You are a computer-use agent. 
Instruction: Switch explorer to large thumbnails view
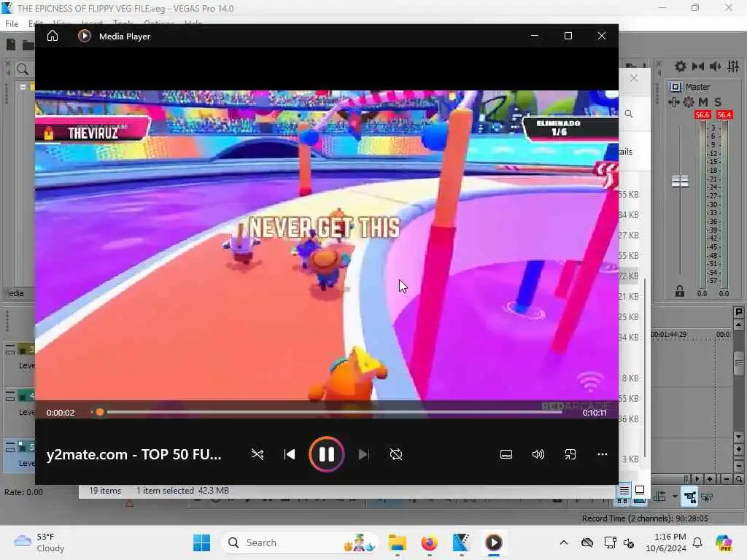tap(640, 489)
